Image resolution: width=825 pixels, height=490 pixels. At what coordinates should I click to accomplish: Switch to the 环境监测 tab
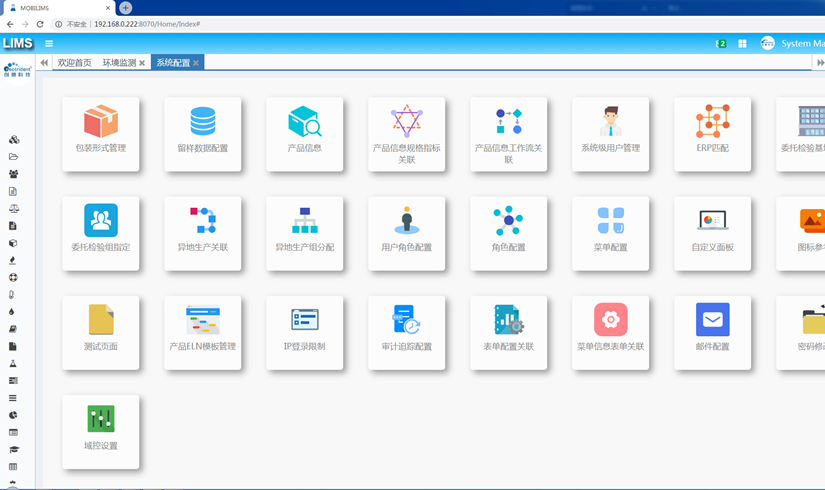[x=119, y=63]
